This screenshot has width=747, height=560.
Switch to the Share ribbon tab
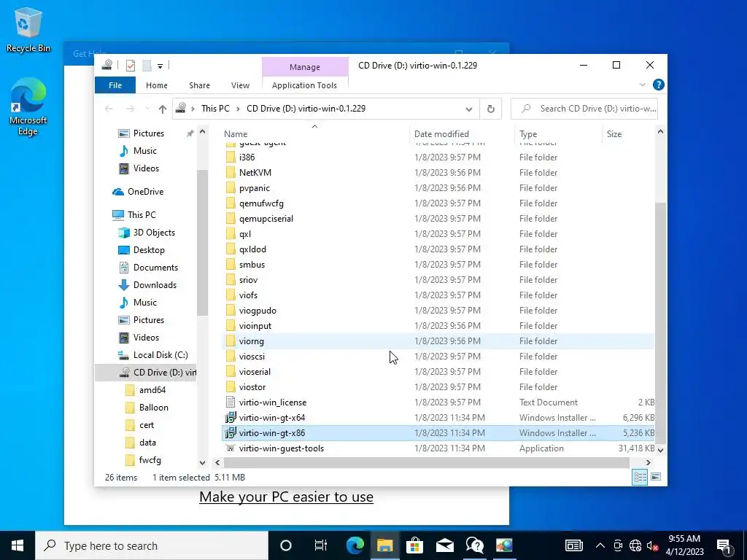[199, 85]
